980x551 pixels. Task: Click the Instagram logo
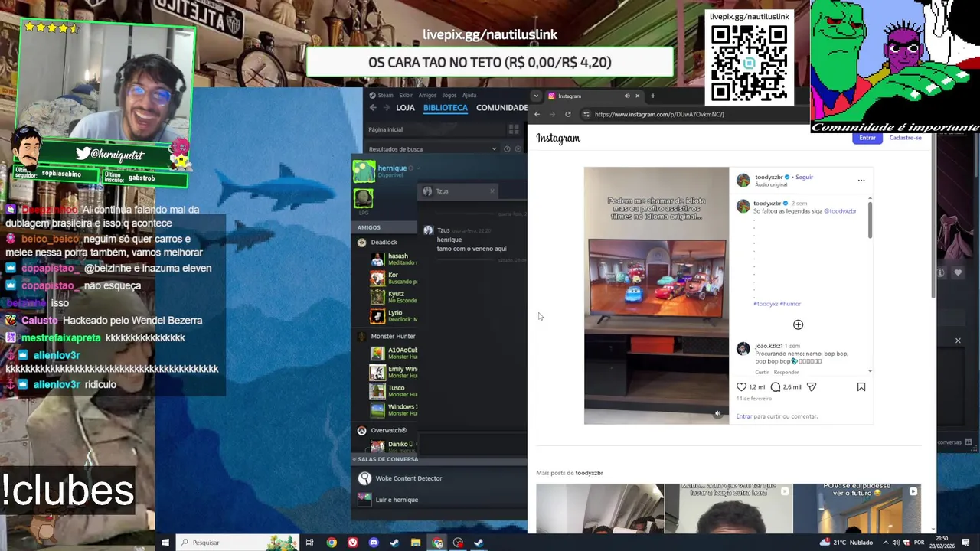point(558,139)
